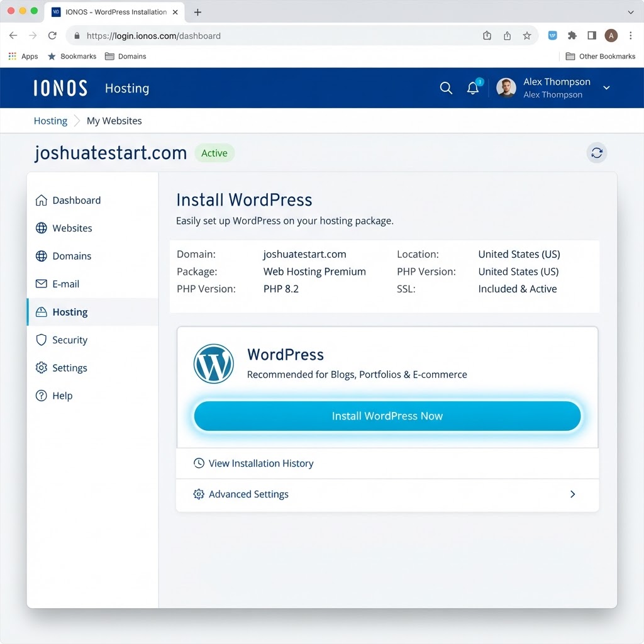Viewport: 644px width, 644px height.
Task: Click the Hosting breadcrumb link
Action: (x=50, y=121)
